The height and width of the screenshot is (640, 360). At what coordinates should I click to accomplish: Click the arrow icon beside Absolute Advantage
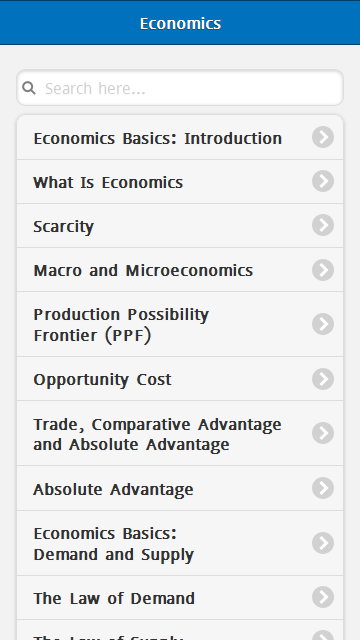pyautogui.click(x=323, y=488)
